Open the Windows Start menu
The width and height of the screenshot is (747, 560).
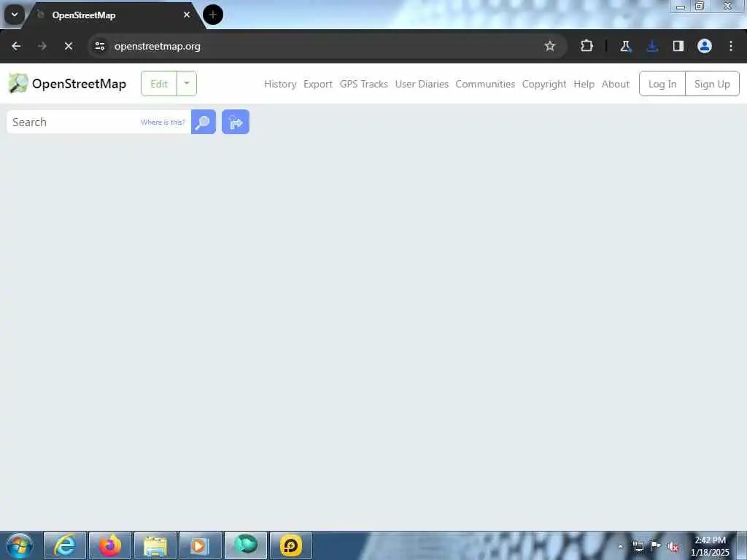click(x=20, y=545)
